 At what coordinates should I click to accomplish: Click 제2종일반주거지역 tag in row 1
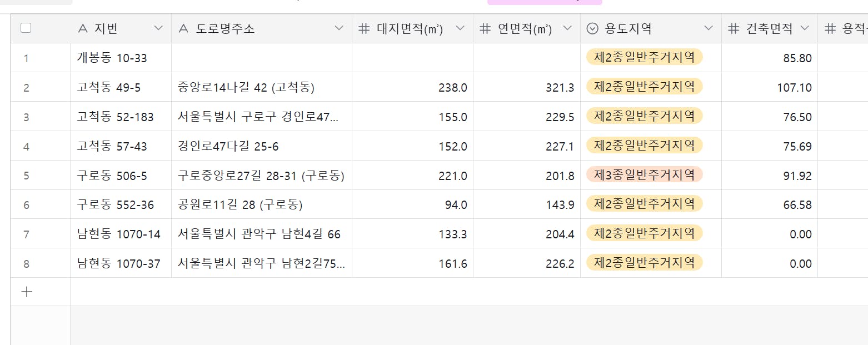pos(645,57)
